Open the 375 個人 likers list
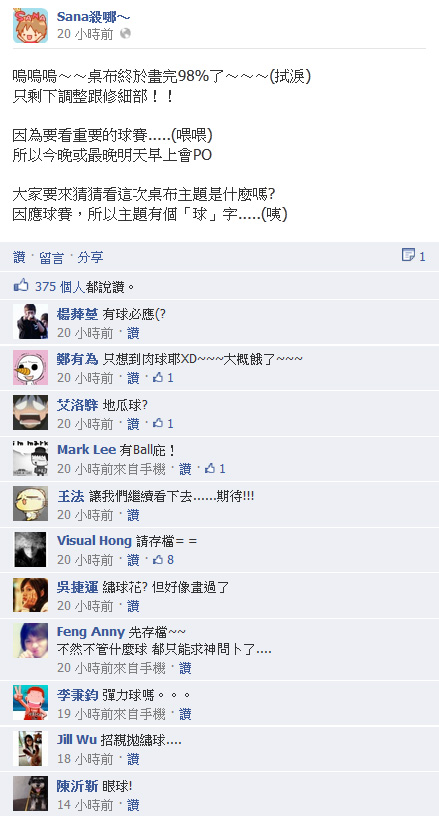Image resolution: width=439 pixels, height=817 pixels. pyautogui.click(x=59, y=286)
